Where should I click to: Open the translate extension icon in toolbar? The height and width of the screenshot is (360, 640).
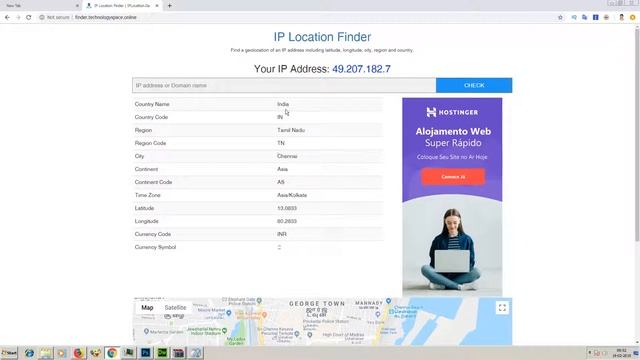(x=584, y=17)
